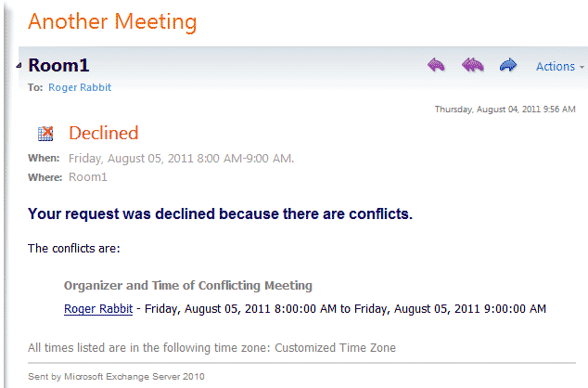
Task: Select the When meeting time text
Action: pos(181,159)
